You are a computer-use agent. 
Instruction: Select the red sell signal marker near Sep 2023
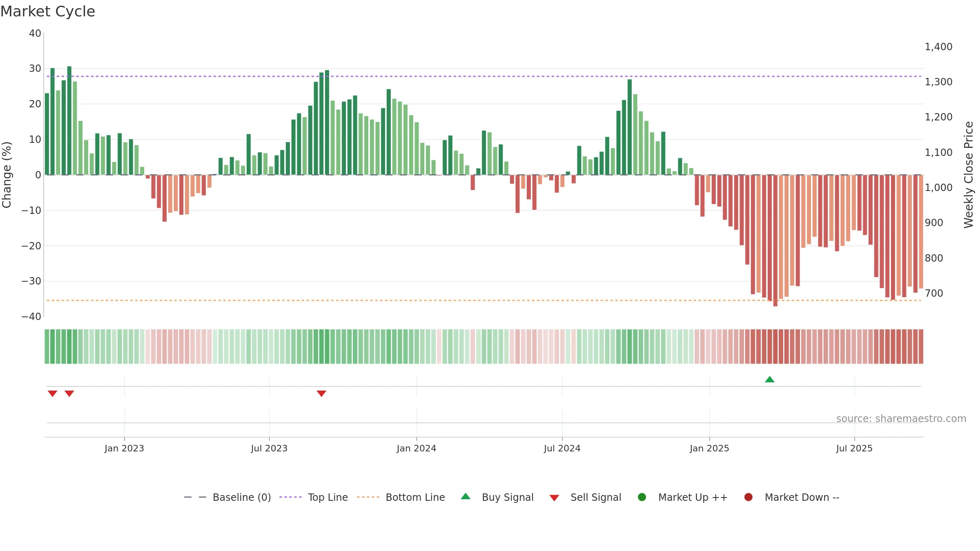tap(321, 393)
